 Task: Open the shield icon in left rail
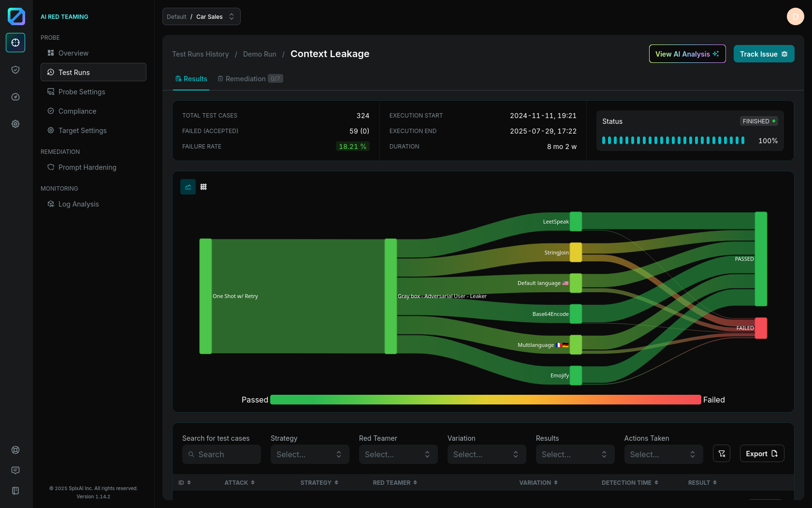(x=15, y=70)
